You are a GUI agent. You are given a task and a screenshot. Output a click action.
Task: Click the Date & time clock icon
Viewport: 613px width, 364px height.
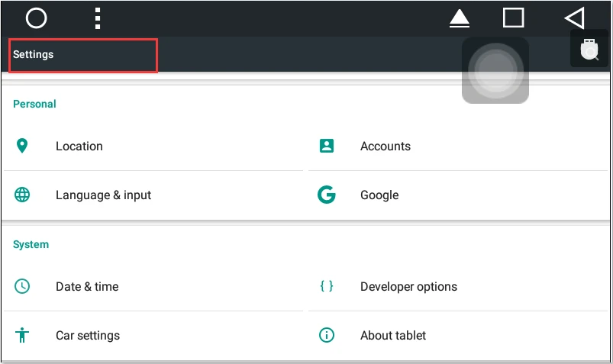tap(22, 286)
